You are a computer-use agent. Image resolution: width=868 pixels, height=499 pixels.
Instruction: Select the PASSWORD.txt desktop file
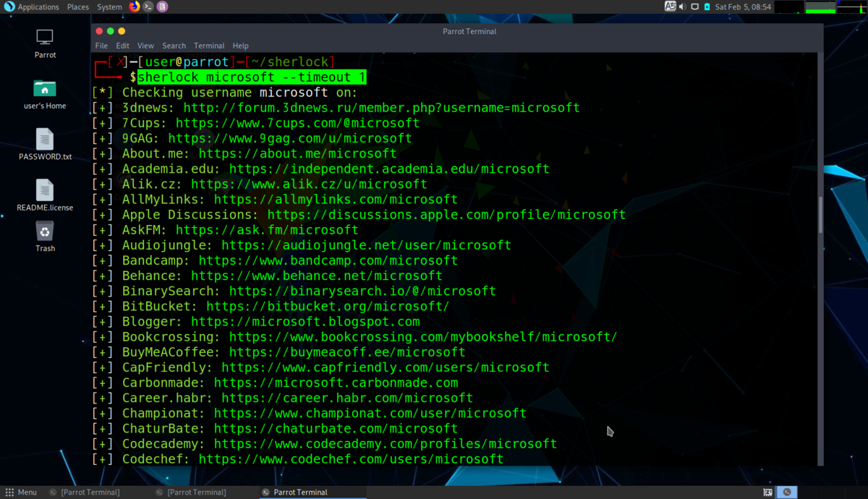coord(45,145)
